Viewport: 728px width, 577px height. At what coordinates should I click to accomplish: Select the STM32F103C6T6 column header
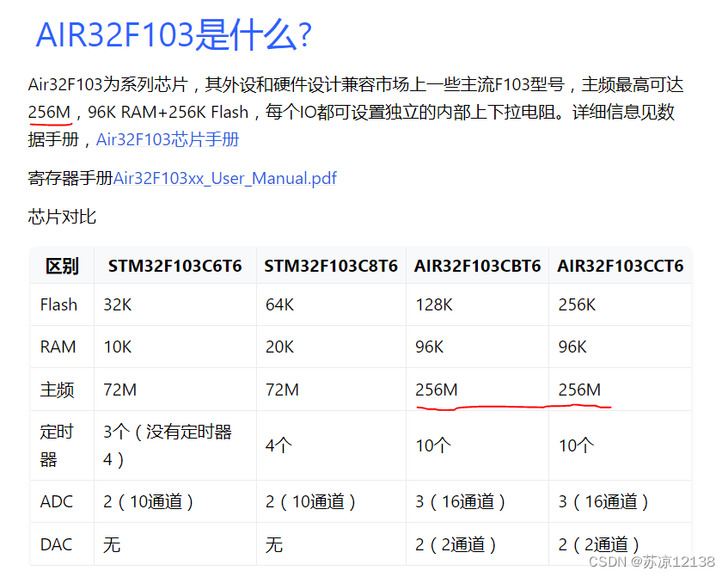[x=174, y=266]
